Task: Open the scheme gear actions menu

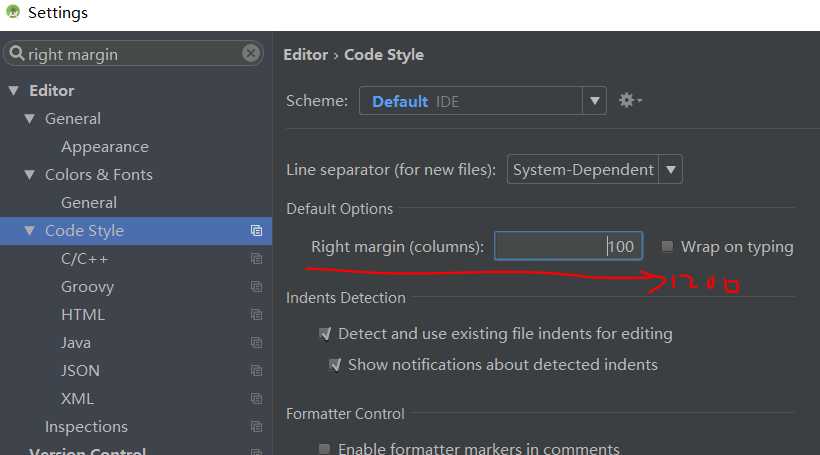Action: click(x=630, y=100)
